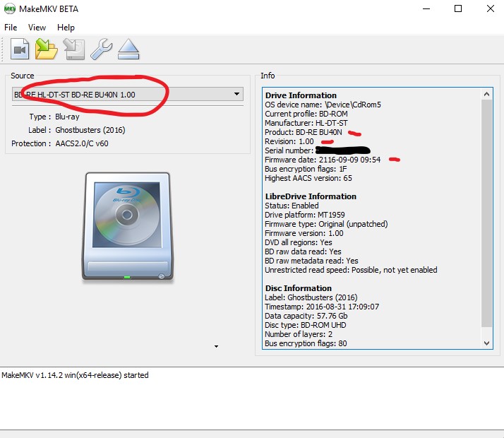
Task: Click the Drive Information heading text
Action: point(301,95)
